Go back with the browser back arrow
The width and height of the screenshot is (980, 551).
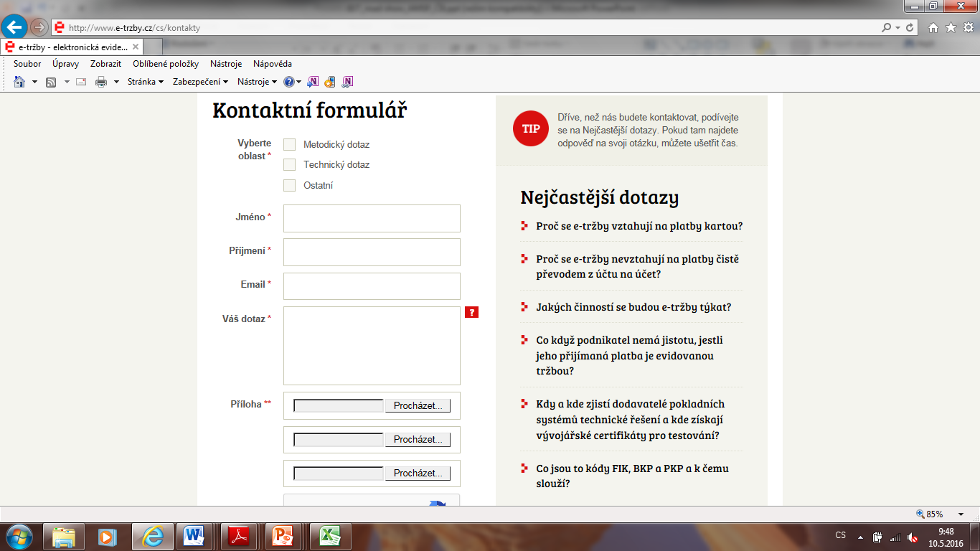[14, 27]
